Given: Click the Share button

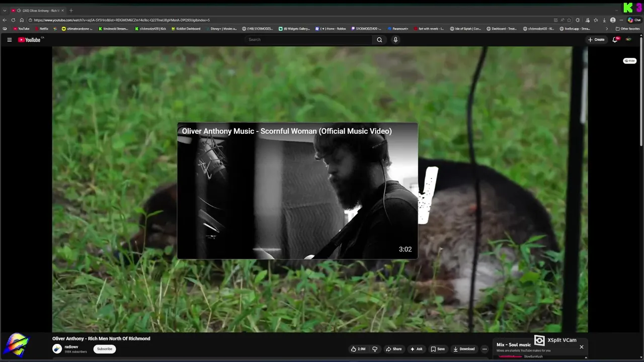Looking at the screenshot, I should coord(393,349).
